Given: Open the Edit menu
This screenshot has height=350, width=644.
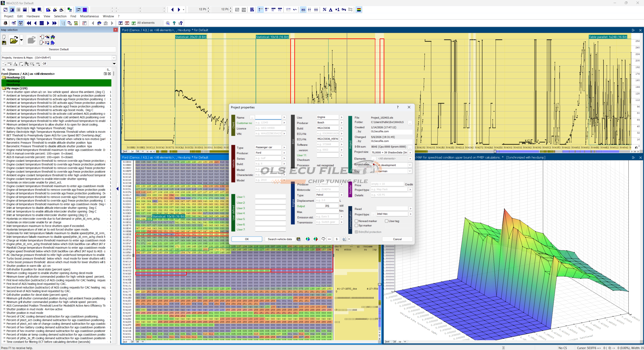Looking at the screenshot, I should (20, 16).
